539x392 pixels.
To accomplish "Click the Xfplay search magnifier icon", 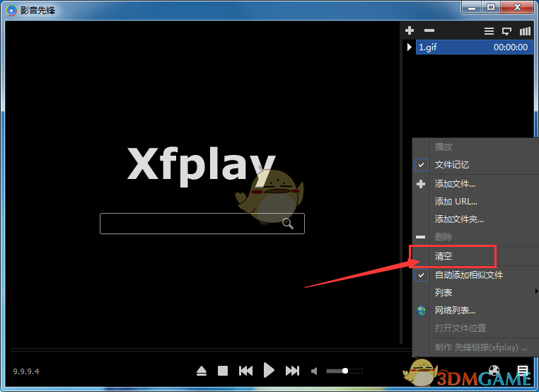I will point(288,224).
